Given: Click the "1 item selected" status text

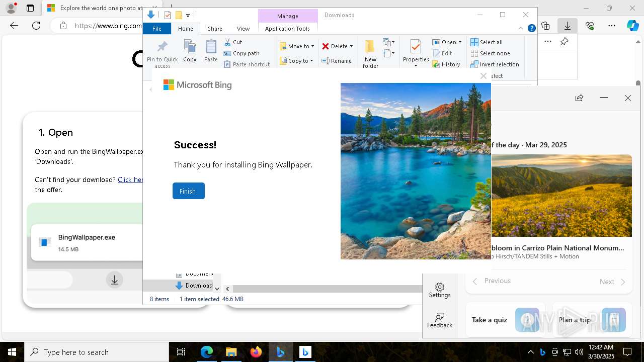Looking at the screenshot, I should click(x=199, y=299).
